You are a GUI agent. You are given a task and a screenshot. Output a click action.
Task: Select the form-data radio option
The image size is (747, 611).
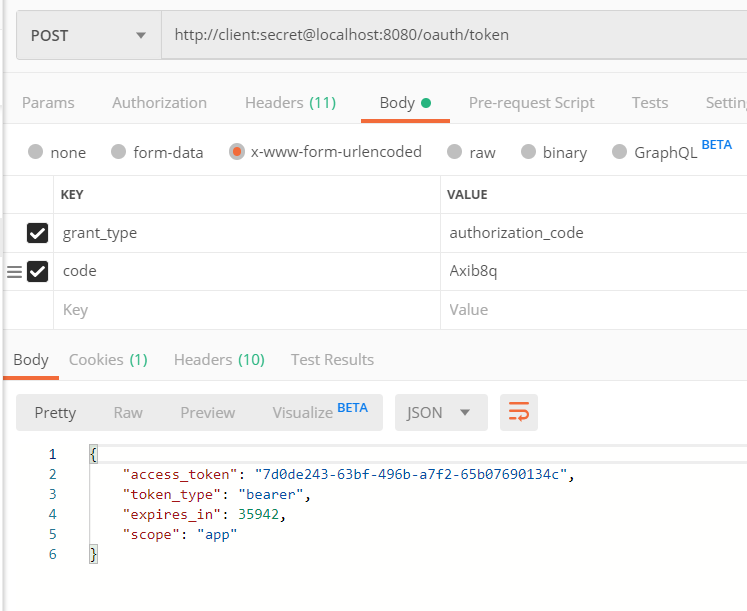point(119,152)
